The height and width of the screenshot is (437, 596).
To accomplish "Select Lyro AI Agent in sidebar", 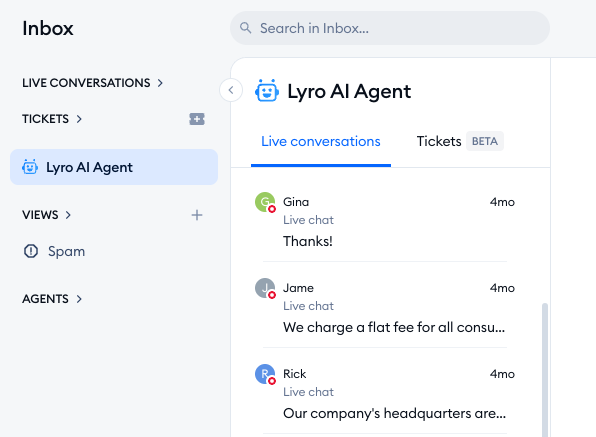I will pyautogui.click(x=114, y=167).
